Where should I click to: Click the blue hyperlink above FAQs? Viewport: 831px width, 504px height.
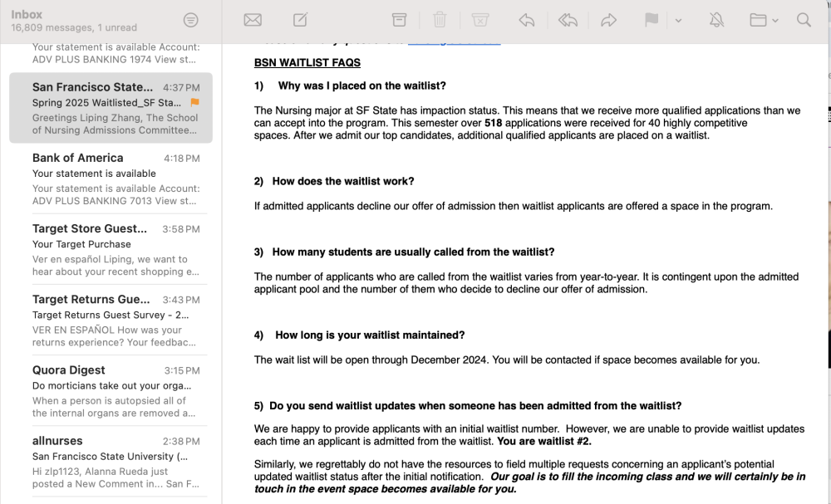pyautogui.click(x=455, y=42)
